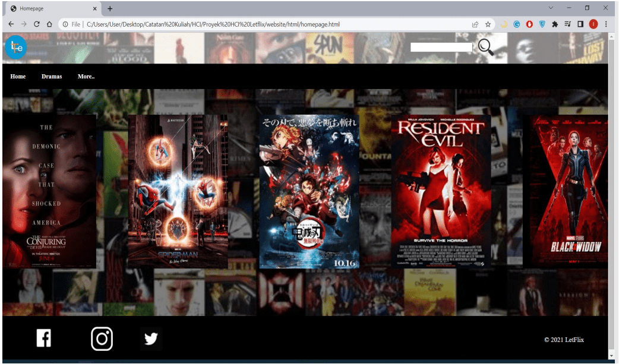Click the magnifying glass search icon
619x364 pixels.
pyautogui.click(x=485, y=48)
